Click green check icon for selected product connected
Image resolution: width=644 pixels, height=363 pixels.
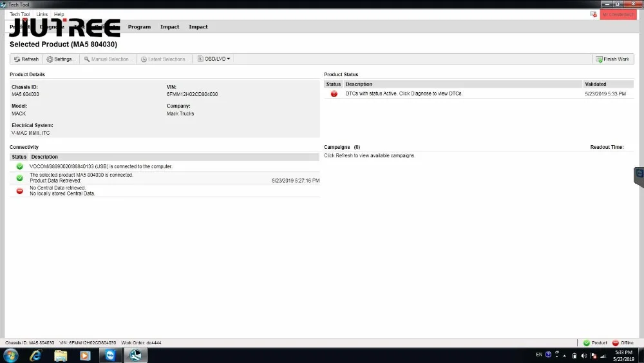click(19, 178)
